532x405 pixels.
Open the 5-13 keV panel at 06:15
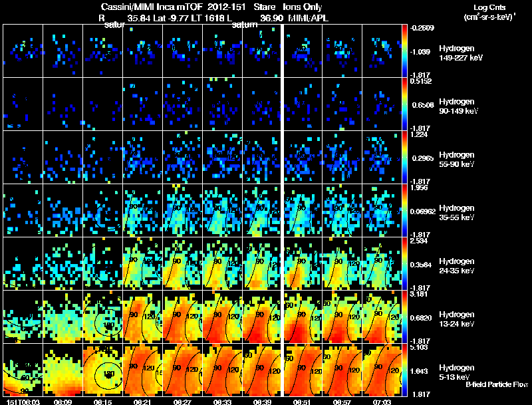click(103, 370)
